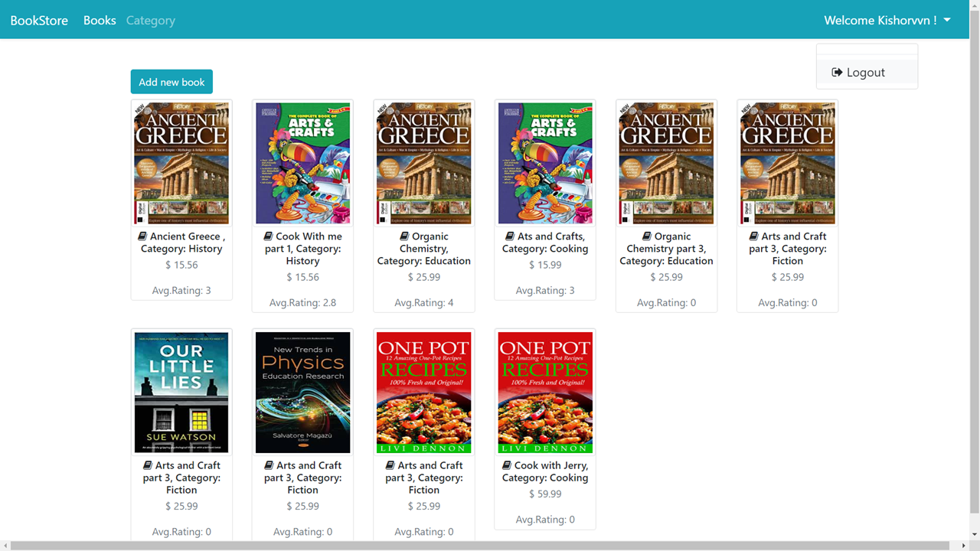Click the book icon beside Cook with Jerry
This screenshot has height=551, width=980.
click(x=507, y=465)
